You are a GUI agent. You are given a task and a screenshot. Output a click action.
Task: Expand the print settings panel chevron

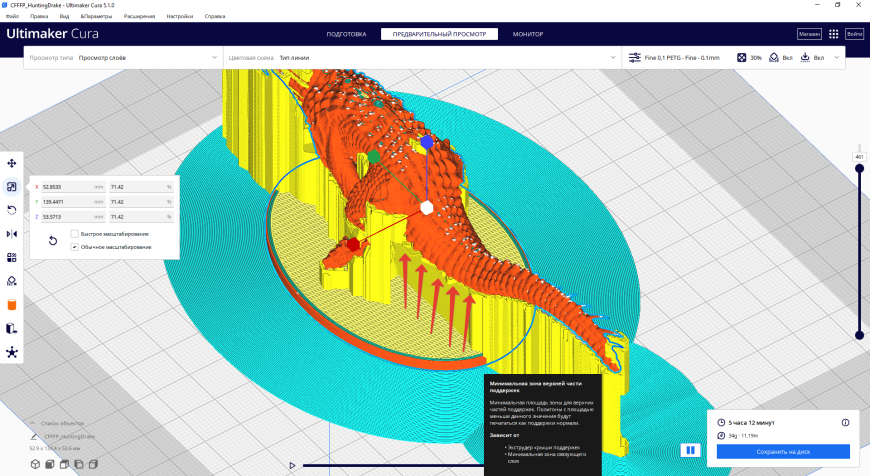pyautogui.click(x=837, y=58)
